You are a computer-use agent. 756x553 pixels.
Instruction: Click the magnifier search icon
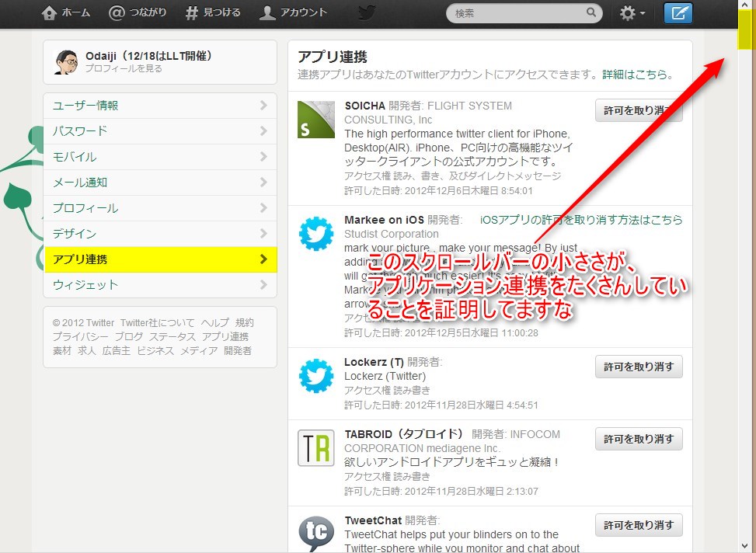(x=591, y=12)
